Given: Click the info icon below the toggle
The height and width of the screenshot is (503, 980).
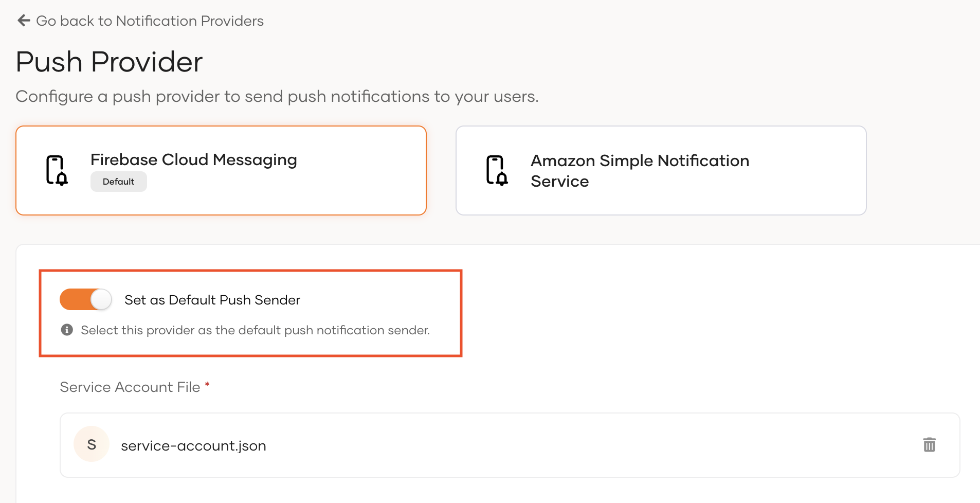Looking at the screenshot, I should click(x=67, y=330).
